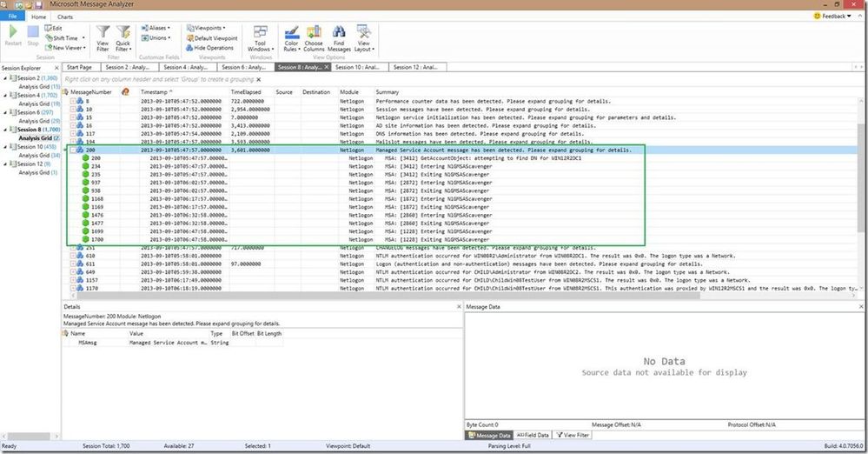Click the Session Explorer horizontal scrollbar
868x454 pixels.
pos(28,437)
